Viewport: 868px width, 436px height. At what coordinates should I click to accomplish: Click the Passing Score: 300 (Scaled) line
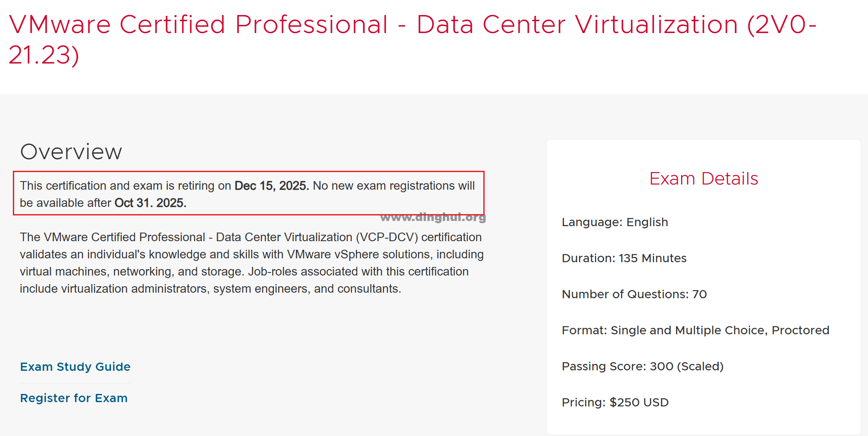642,366
